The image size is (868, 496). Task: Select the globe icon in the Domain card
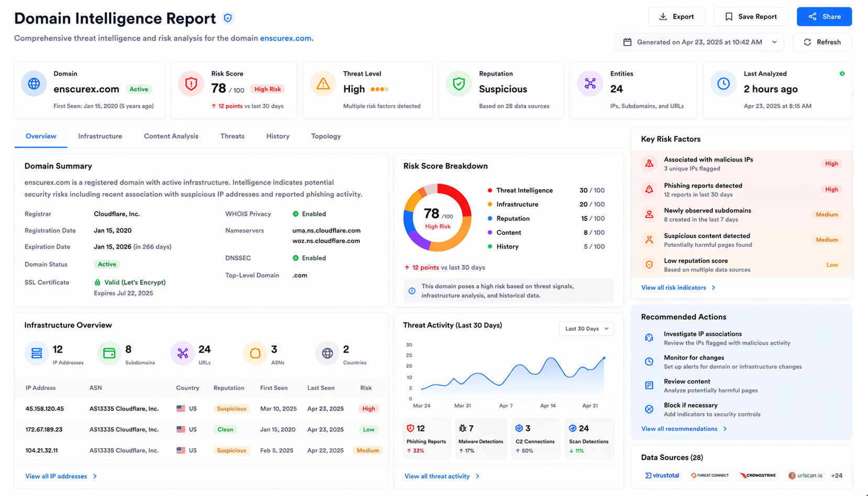(34, 83)
